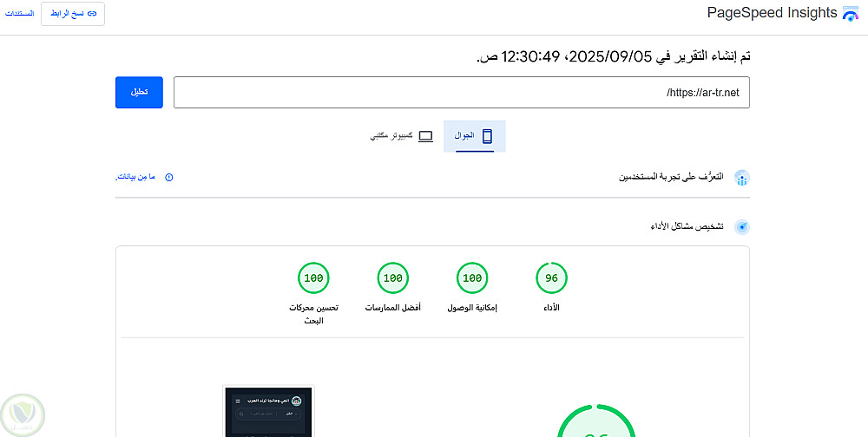Click the desktop laptop icon

(x=425, y=136)
